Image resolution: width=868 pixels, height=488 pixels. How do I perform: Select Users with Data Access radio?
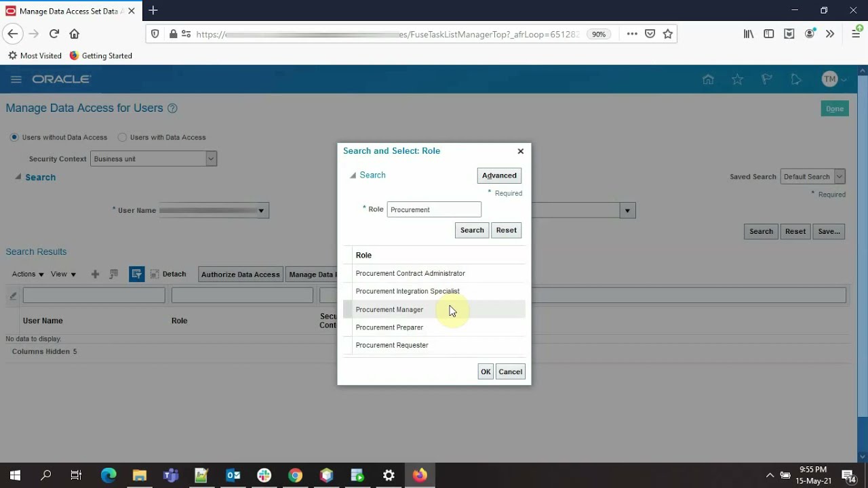(122, 138)
